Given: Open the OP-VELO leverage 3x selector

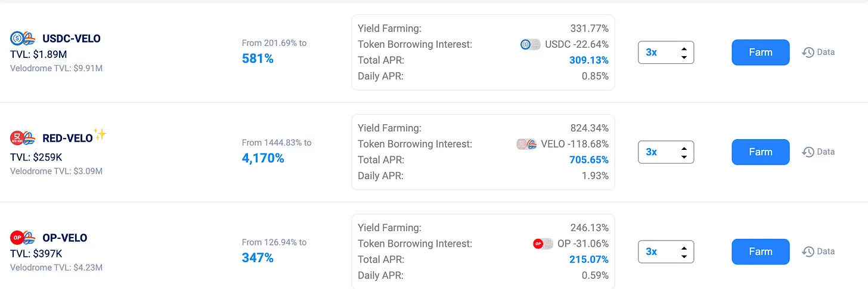Looking at the screenshot, I should 666,252.
